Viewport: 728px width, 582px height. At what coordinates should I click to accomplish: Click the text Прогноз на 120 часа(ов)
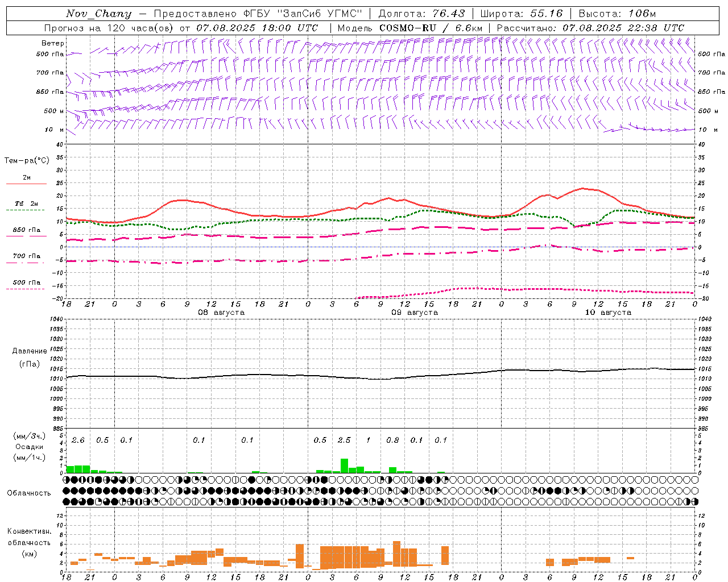tap(109, 28)
